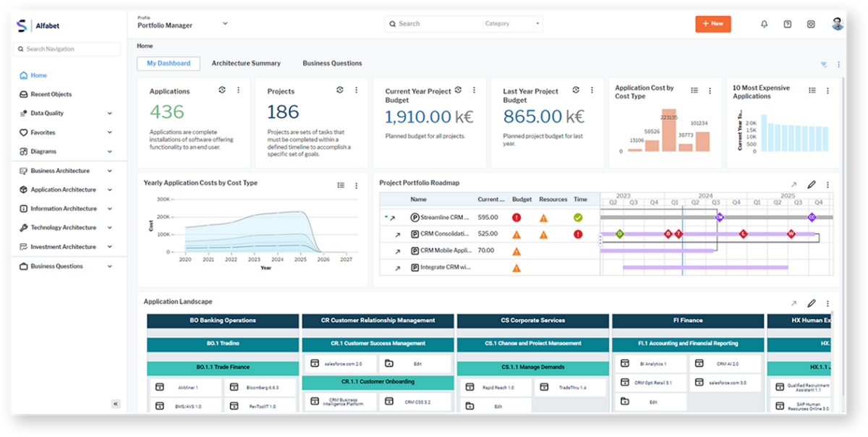The image size is (868, 437).
Task: Click the camera icon in top bar
Action: (811, 24)
